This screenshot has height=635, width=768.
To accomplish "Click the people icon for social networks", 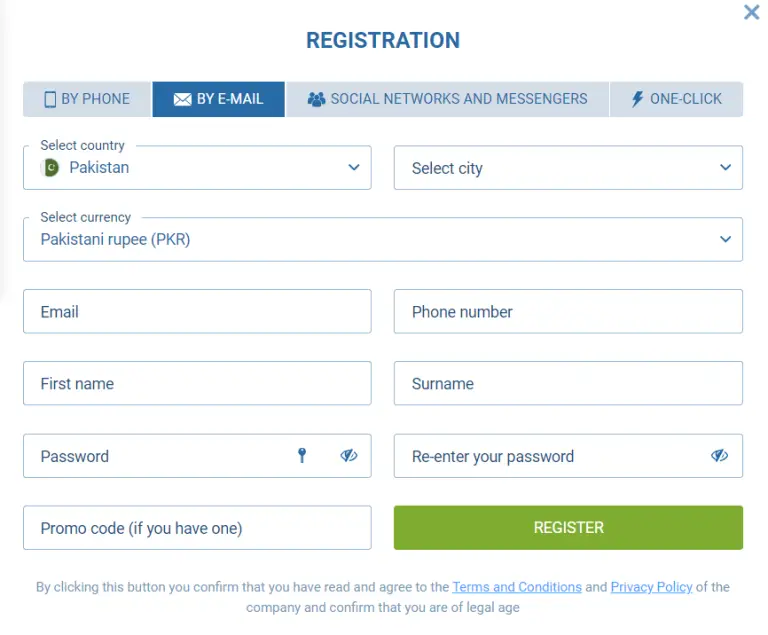I will pos(316,99).
